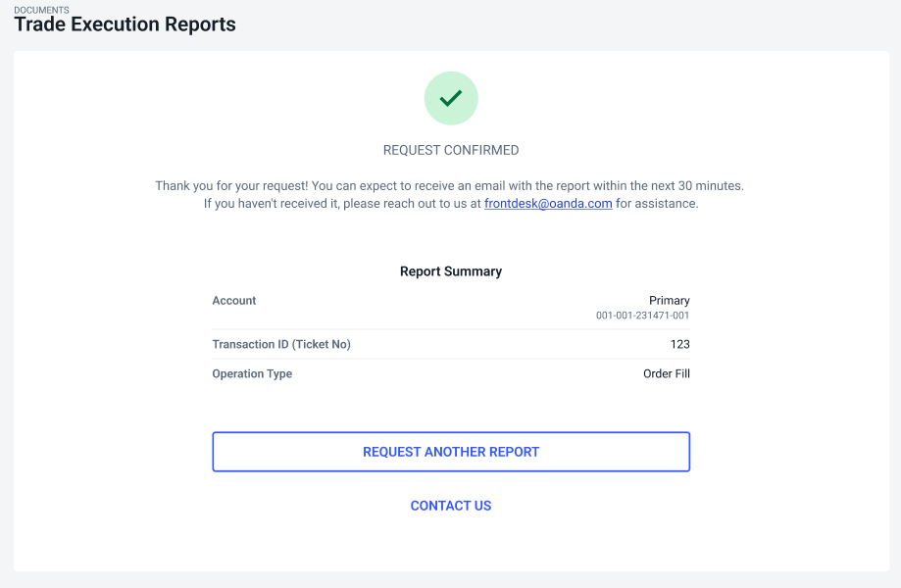Click the 'Thank you for your request!' sentence
The image size is (901, 588).
(x=230, y=185)
